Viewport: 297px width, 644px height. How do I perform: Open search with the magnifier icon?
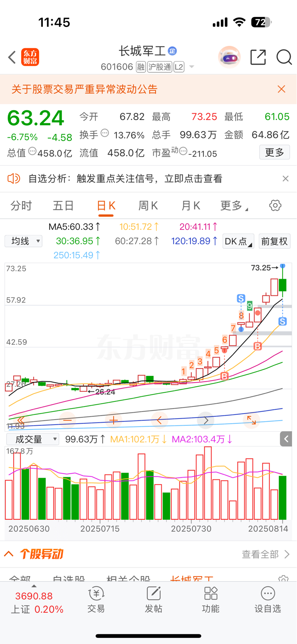[x=284, y=57]
